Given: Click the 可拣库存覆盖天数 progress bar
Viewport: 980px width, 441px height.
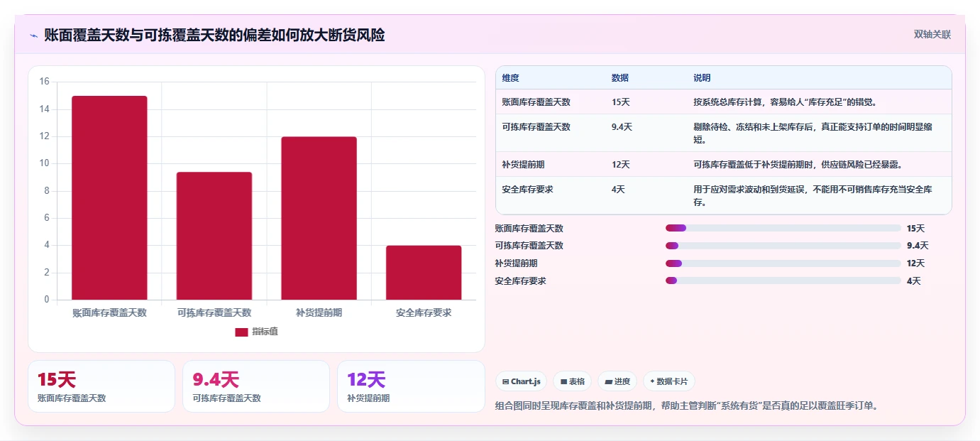Looking at the screenshot, I should (x=783, y=246).
